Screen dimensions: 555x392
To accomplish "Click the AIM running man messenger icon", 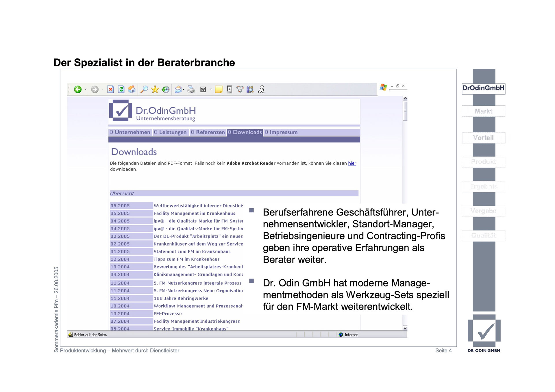I will coord(261,90).
